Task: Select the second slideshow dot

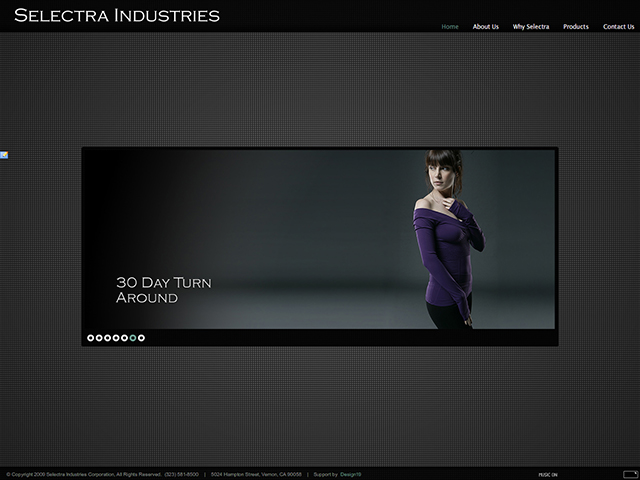Action: click(x=99, y=338)
